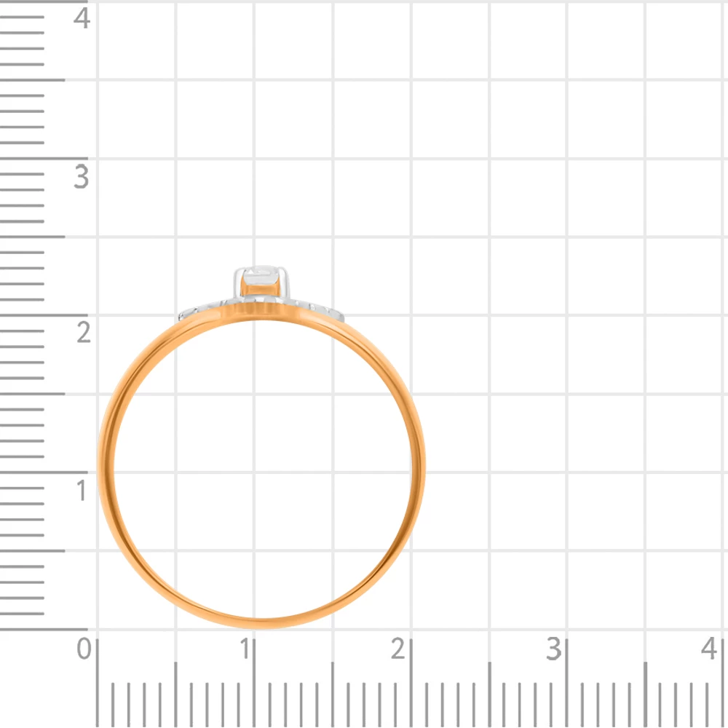Click the number 3 on the vertical ruler
Image resolution: width=728 pixels, height=728 pixels.
[x=81, y=176]
